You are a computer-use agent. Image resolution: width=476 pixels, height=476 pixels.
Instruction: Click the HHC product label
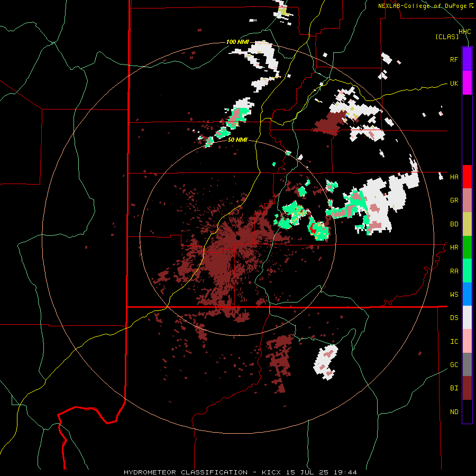tap(464, 32)
